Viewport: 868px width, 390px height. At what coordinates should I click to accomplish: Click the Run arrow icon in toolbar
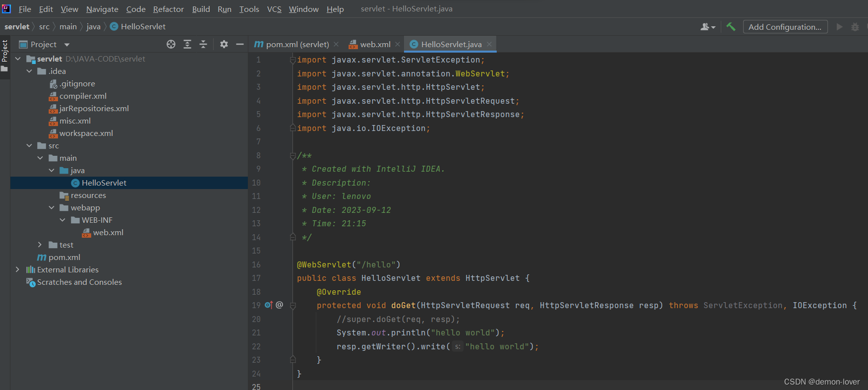coord(839,27)
